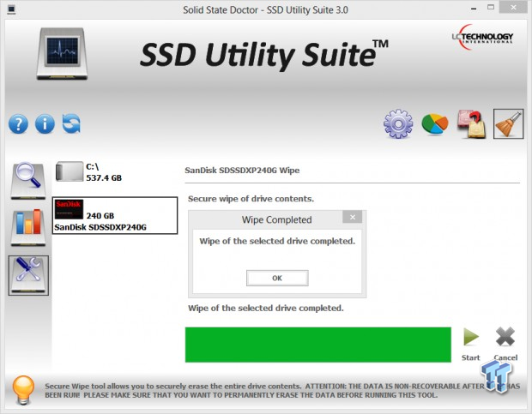532x414 pixels.
Task: Open the Help question mark icon
Action: (18, 124)
